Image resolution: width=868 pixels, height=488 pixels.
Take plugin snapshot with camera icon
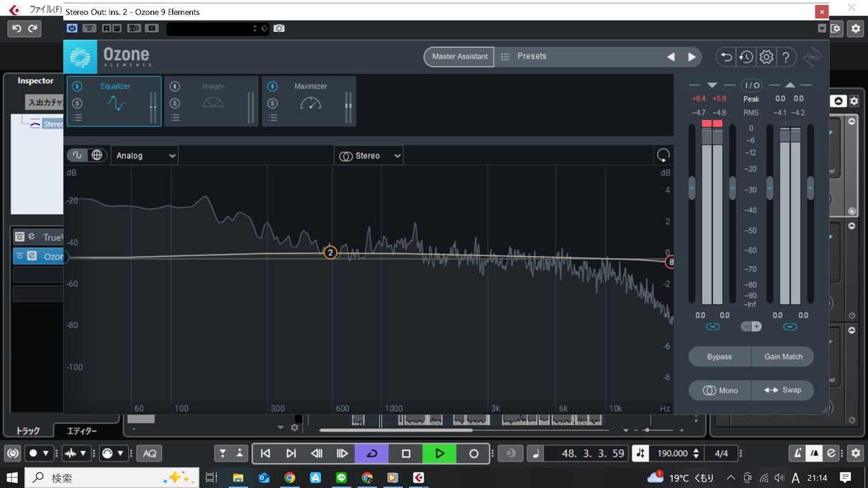click(x=279, y=28)
